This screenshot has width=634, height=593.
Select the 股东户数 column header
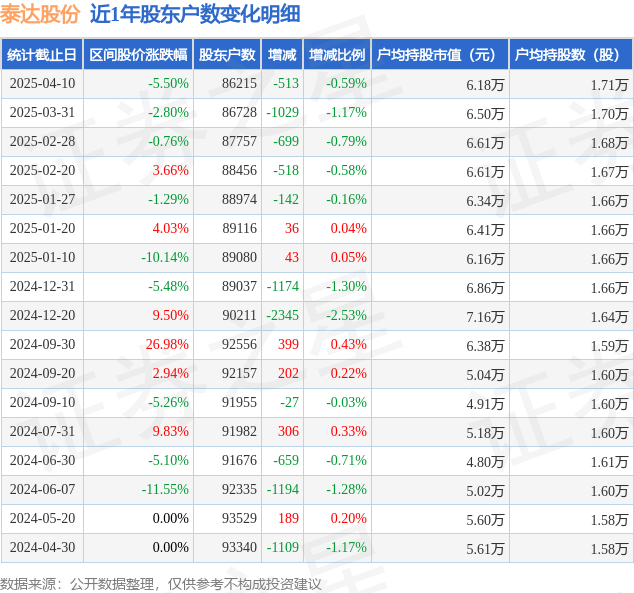(227, 55)
